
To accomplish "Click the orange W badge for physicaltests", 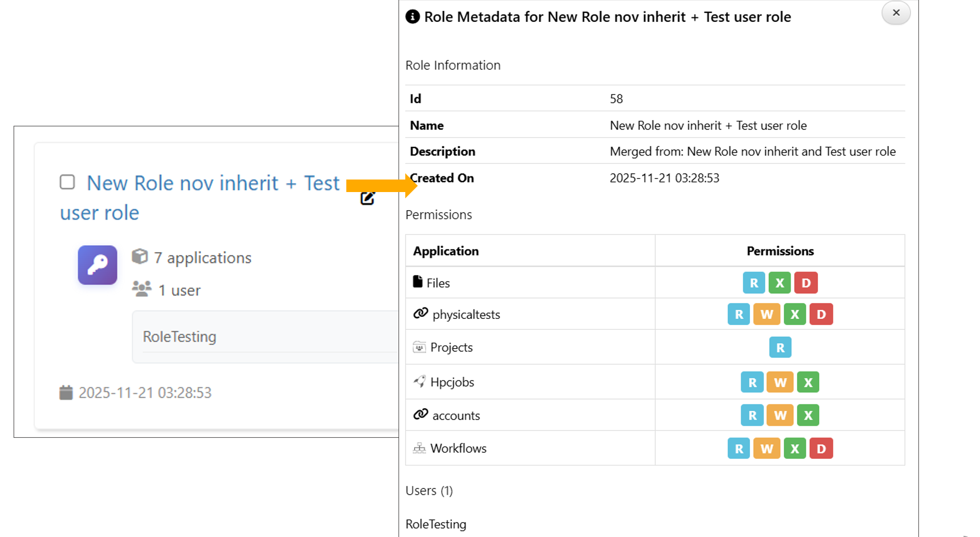I will tap(766, 315).
